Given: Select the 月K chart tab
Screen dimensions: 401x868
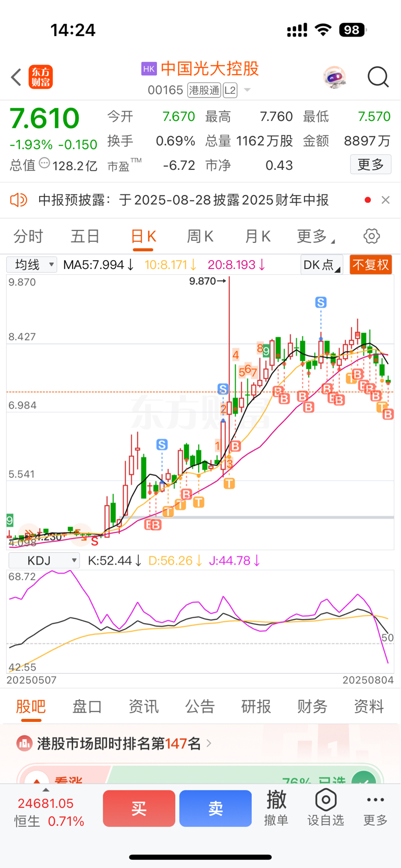Looking at the screenshot, I should point(258,237).
